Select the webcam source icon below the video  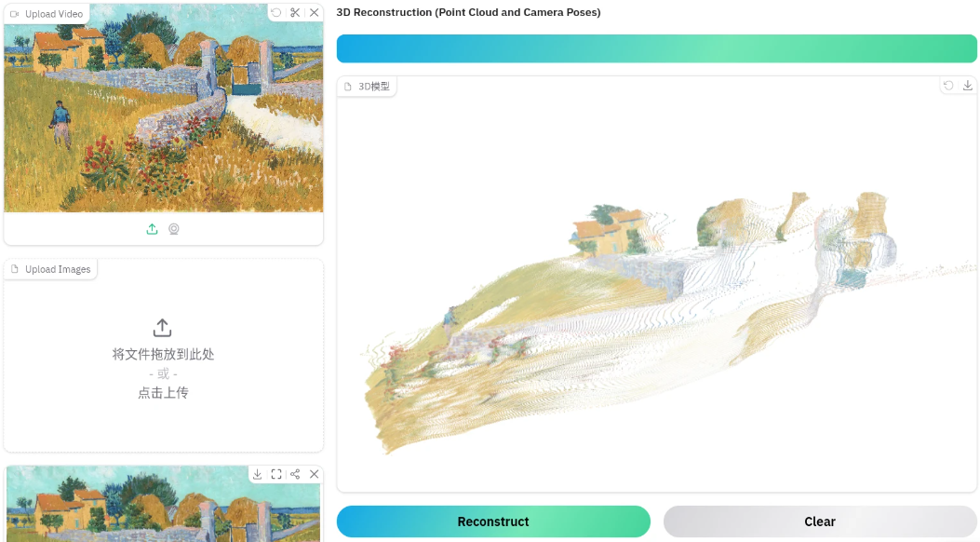click(174, 229)
